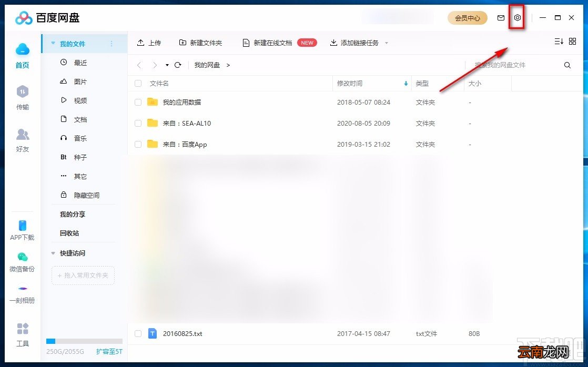Click 添加链接任务 button
The image size is (588, 367).
coord(354,43)
